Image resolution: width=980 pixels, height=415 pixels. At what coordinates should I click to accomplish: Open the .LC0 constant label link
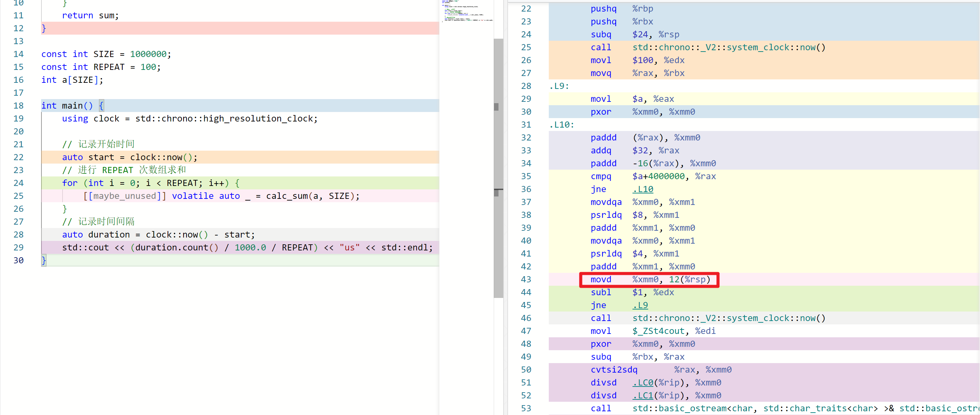(643, 382)
